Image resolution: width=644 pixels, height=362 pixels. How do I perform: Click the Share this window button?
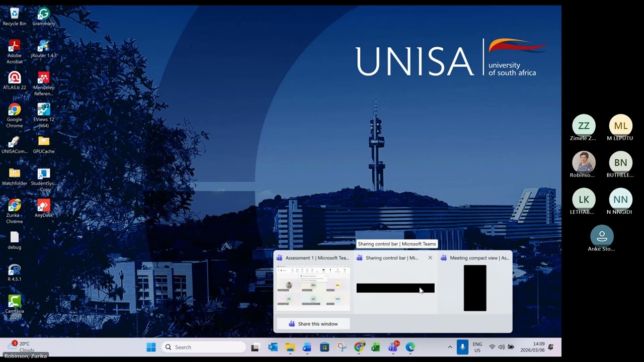click(313, 324)
